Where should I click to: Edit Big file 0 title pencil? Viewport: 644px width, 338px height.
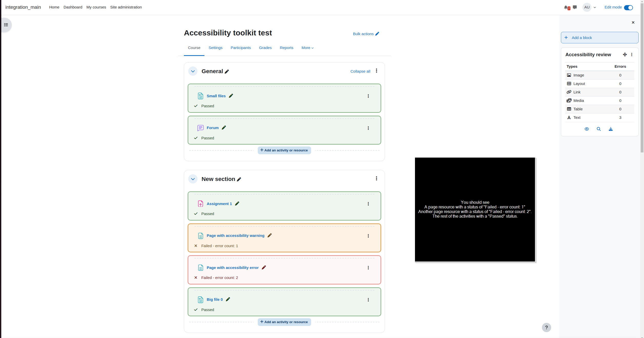(x=228, y=299)
